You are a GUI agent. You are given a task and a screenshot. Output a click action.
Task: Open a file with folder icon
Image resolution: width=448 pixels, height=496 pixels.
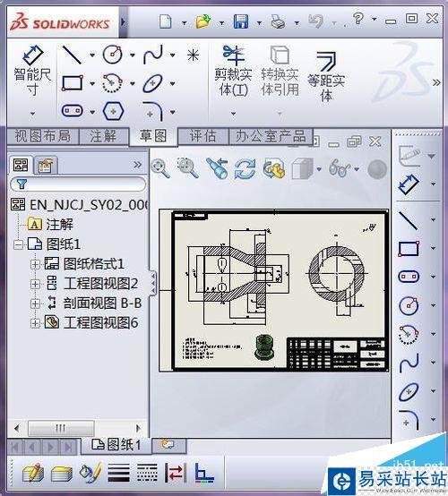[203, 21]
